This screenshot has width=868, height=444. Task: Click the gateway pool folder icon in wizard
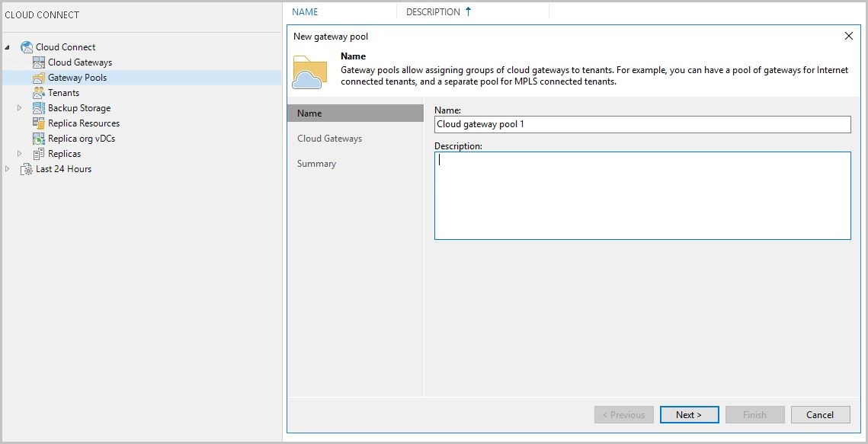click(x=309, y=69)
